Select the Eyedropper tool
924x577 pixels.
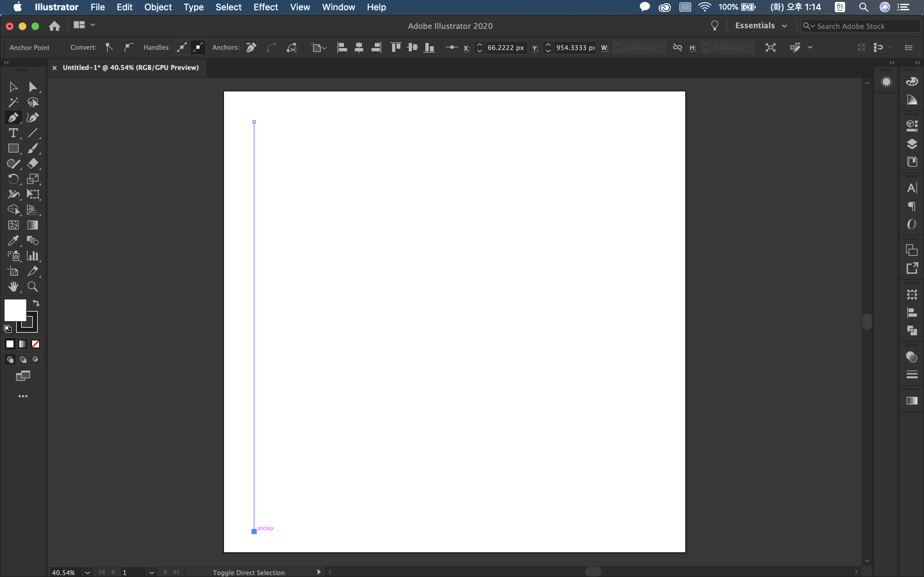tap(13, 240)
